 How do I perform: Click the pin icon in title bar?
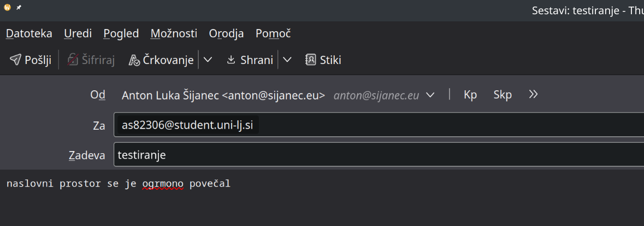(20, 8)
